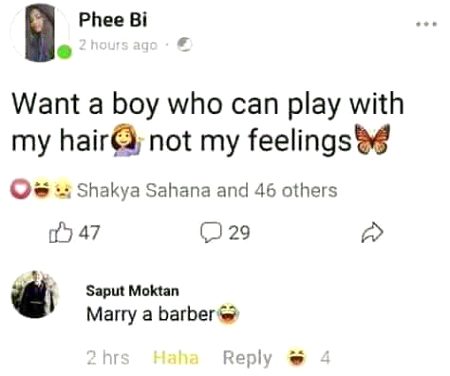Viewport: 450px width, 376px height.
Task: Open the privacy audience globe icon
Action: tap(184, 44)
